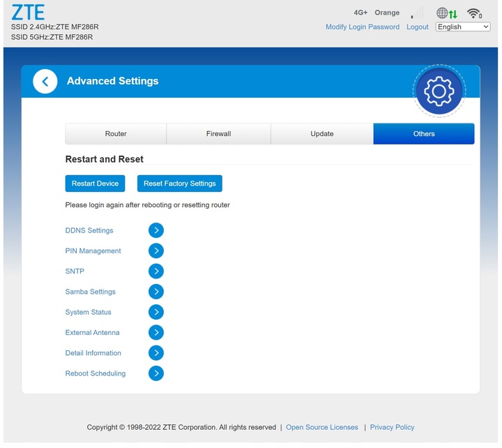Open the language selection dropdown
Screen dimensions: 502x448
click(463, 27)
